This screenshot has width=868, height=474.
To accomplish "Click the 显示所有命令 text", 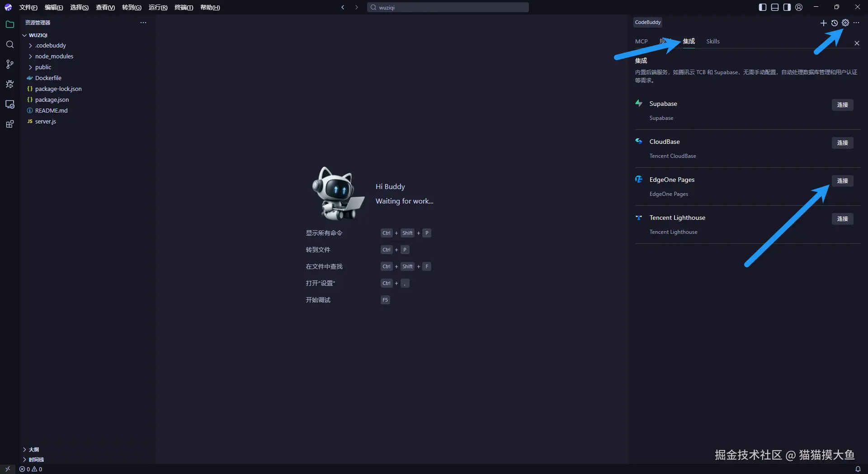I will tap(324, 233).
